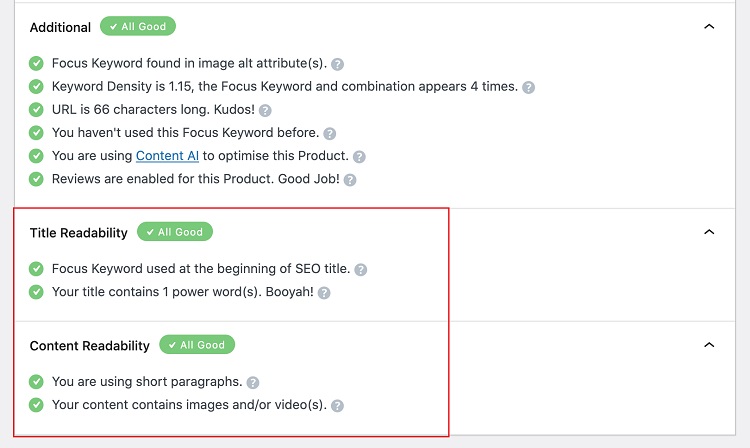750x448 pixels.
Task: Click help icon next to short paragraphs test
Action: [x=253, y=382]
